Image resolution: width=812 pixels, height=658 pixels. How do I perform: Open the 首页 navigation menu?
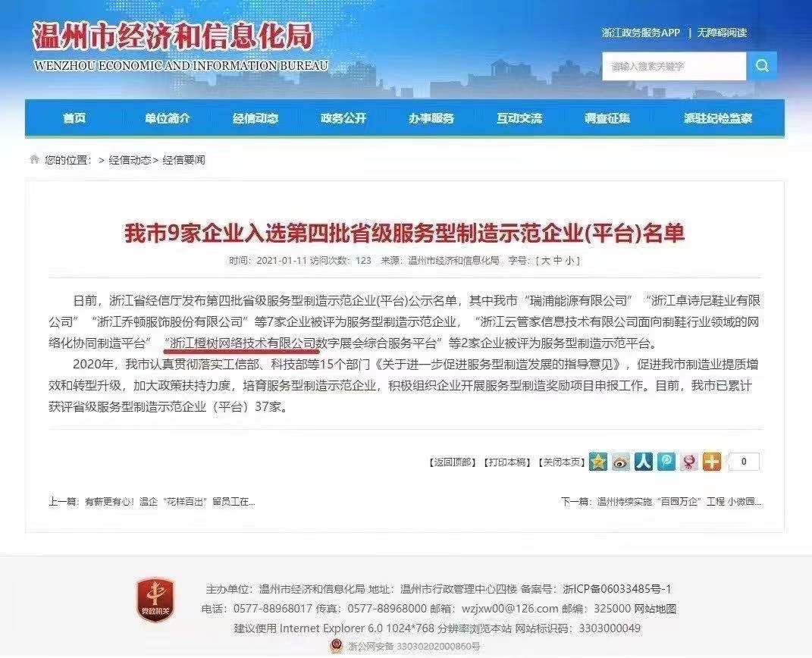(74, 118)
